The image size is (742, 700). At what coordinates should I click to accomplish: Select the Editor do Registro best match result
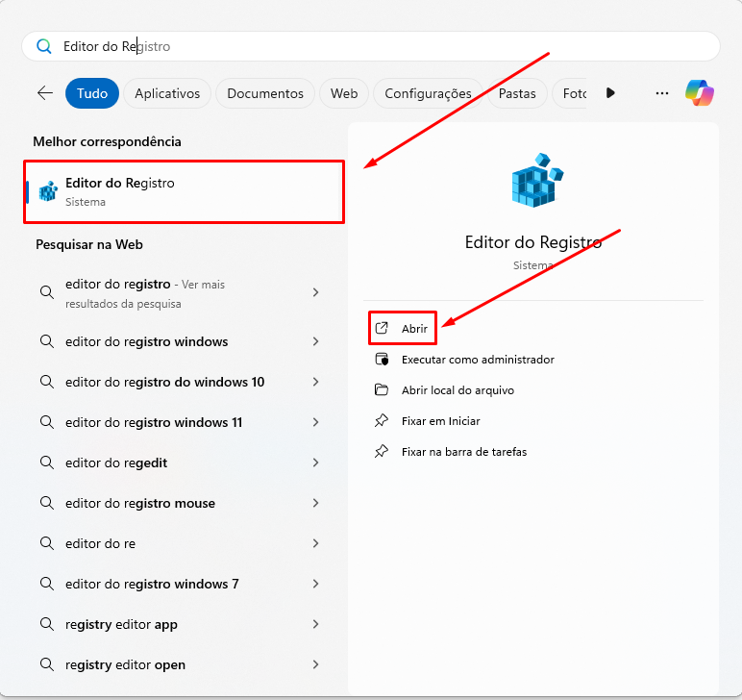click(x=185, y=191)
